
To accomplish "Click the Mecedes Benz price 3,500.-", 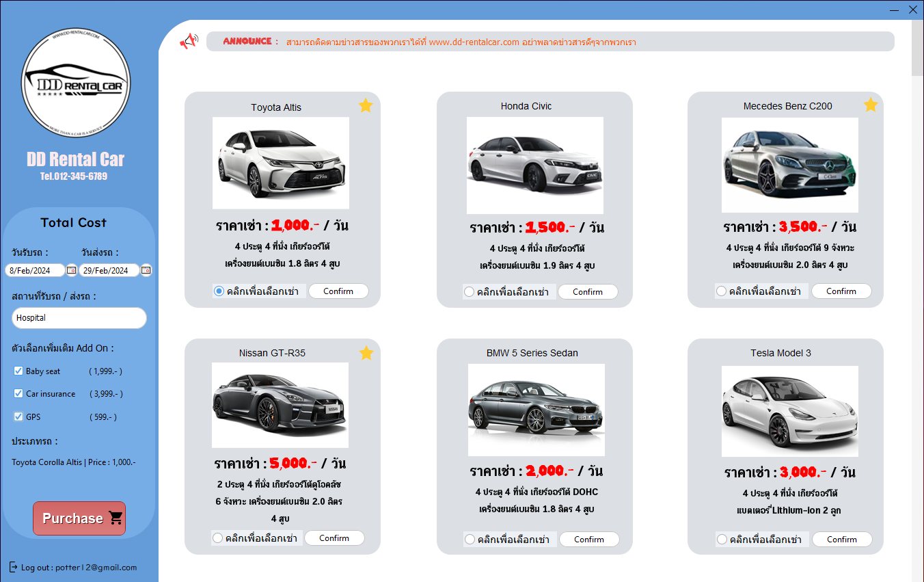I will (x=803, y=226).
